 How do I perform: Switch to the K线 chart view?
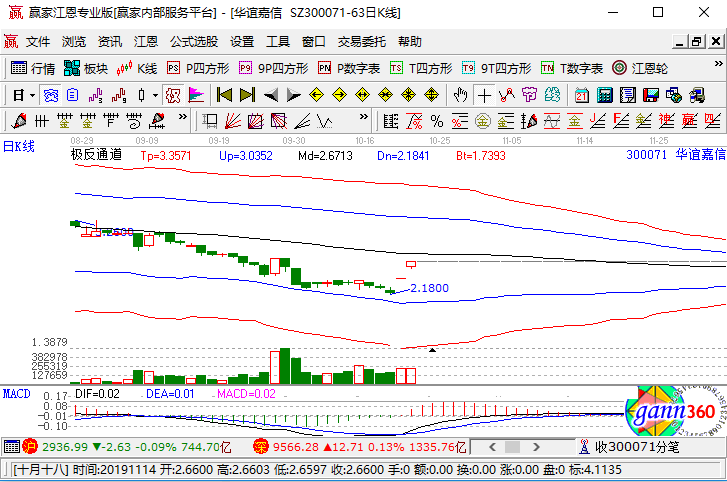pos(137,68)
